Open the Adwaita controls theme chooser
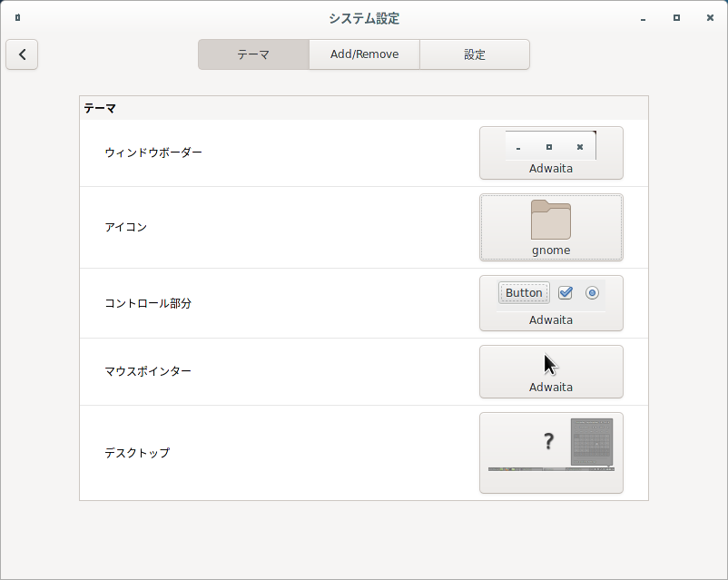Viewport: 728px width, 580px height. point(551,303)
